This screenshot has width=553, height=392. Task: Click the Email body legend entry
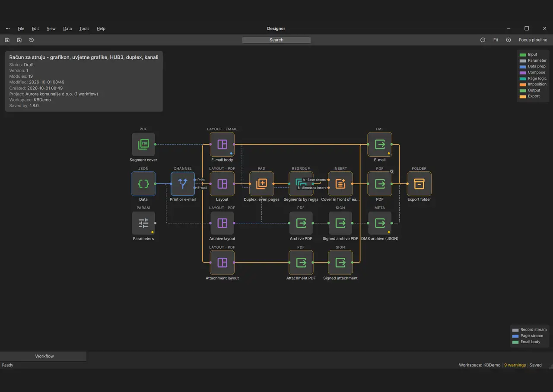pos(526,342)
